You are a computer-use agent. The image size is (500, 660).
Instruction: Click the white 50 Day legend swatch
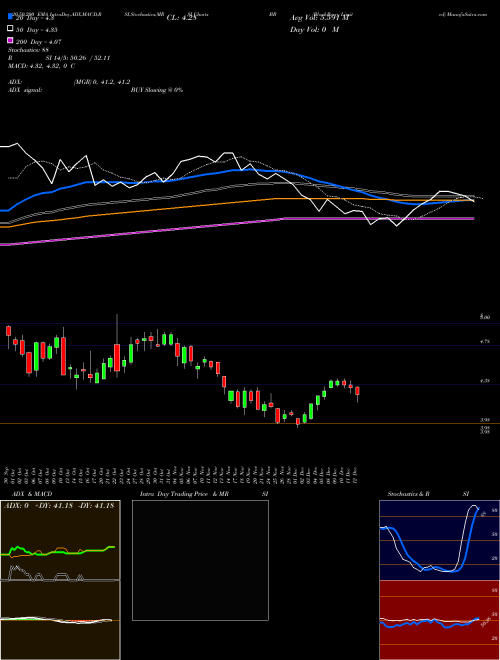coord(10,29)
